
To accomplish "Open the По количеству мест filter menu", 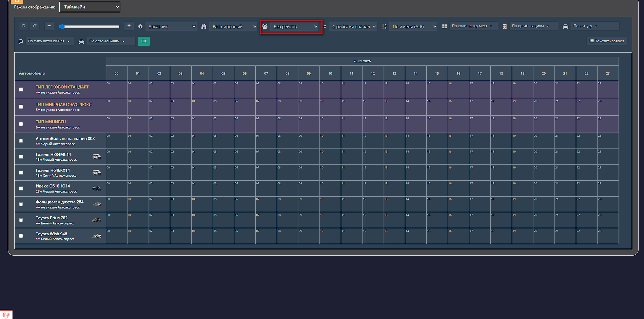I will click(472, 26).
